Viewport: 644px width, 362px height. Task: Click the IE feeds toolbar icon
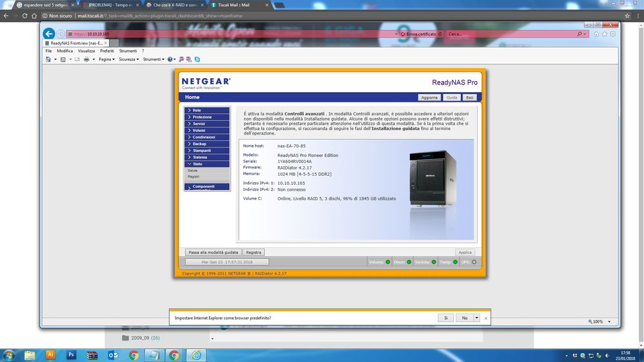(63, 59)
